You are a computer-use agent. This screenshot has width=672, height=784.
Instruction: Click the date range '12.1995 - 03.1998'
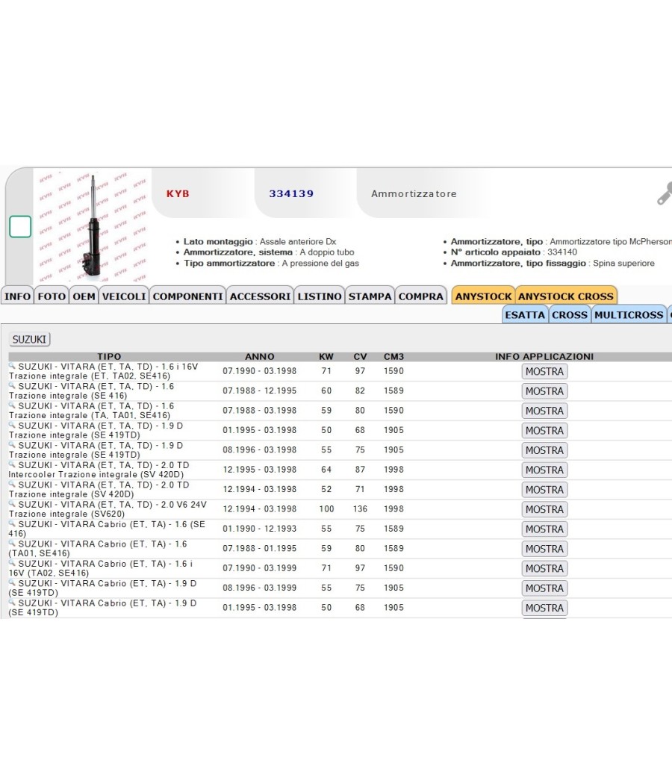(x=260, y=470)
